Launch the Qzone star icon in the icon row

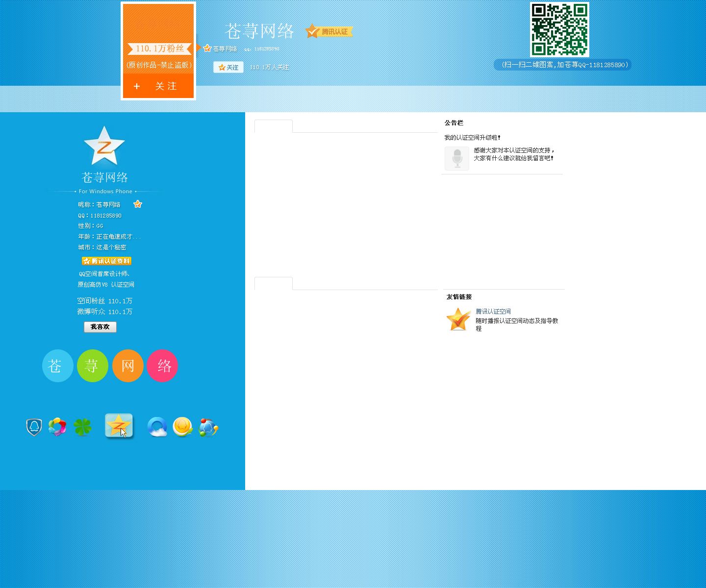119,426
